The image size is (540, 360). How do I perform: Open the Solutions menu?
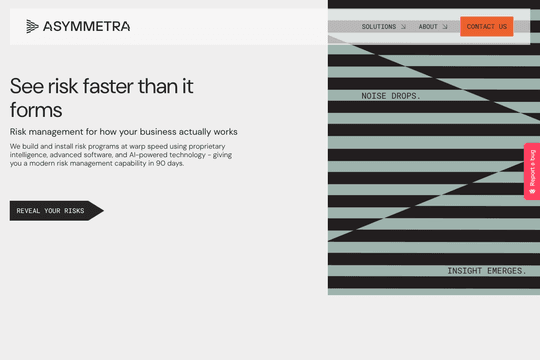pyautogui.click(x=379, y=27)
